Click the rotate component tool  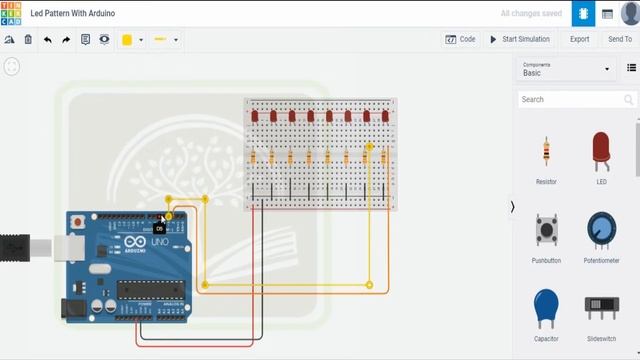coord(9,40)
